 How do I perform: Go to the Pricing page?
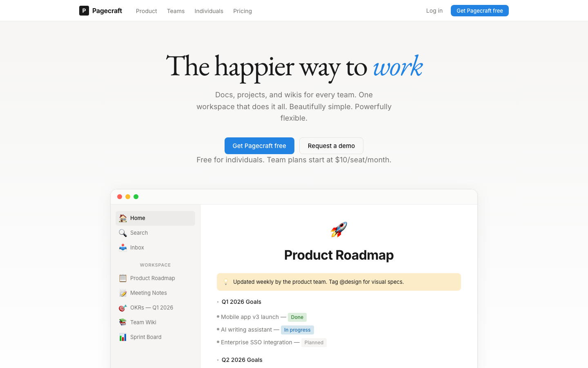243,11
